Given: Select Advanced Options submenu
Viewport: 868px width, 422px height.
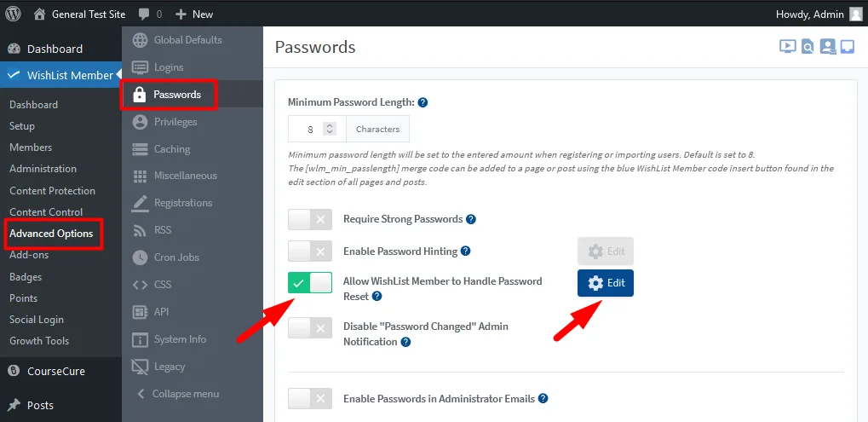Looking at the screenshot, I should pos(51,233).
